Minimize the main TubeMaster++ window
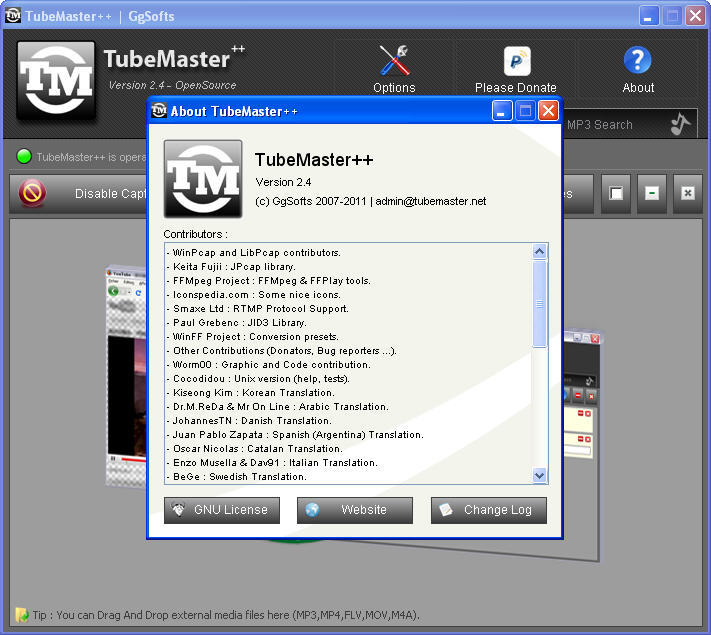Viewport: 711px width, 635px height. coord(649,16)
